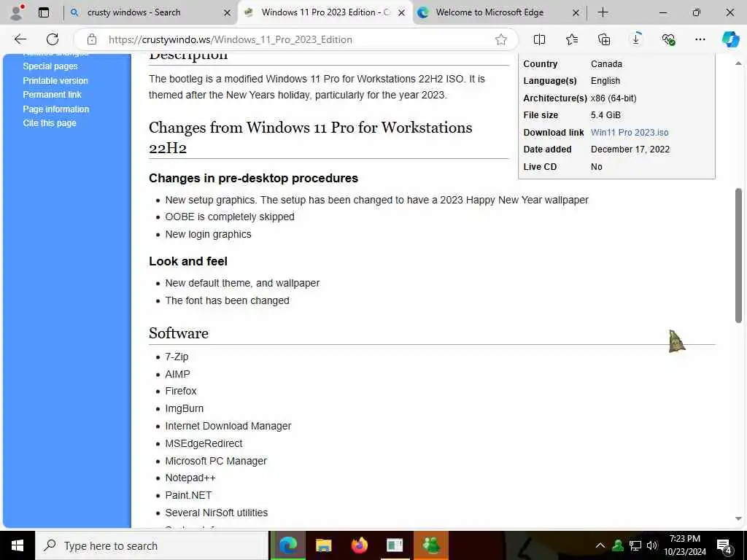
Task: Open Collections panel
Action: (x=603, y=39)
